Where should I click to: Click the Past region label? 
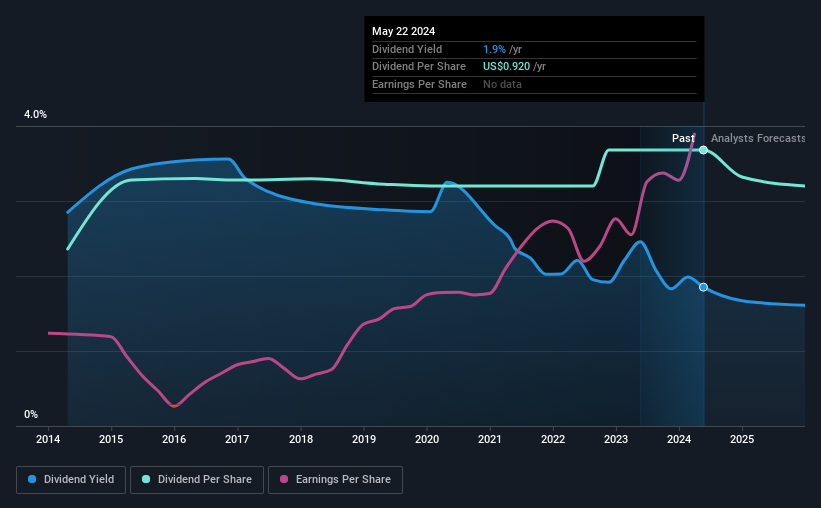(x=683, y=138)
